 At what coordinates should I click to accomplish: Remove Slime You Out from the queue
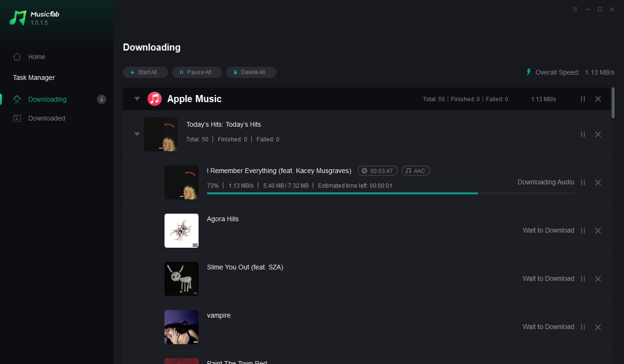[598, 279]
